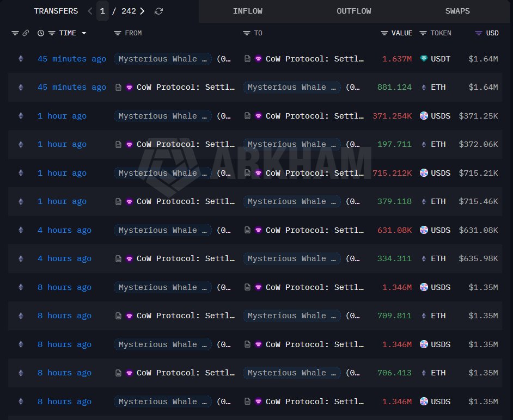
Task: Click the USDT token icon in first row
Action: (424, 59)
